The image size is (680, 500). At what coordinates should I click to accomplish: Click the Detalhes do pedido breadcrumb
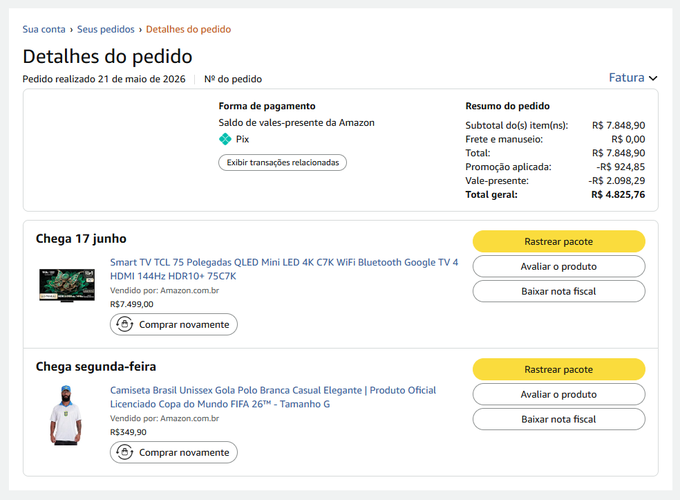click(188, 29)
